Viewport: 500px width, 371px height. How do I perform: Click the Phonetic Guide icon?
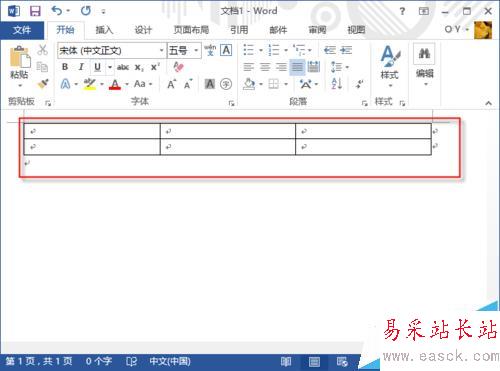(210, 50)
